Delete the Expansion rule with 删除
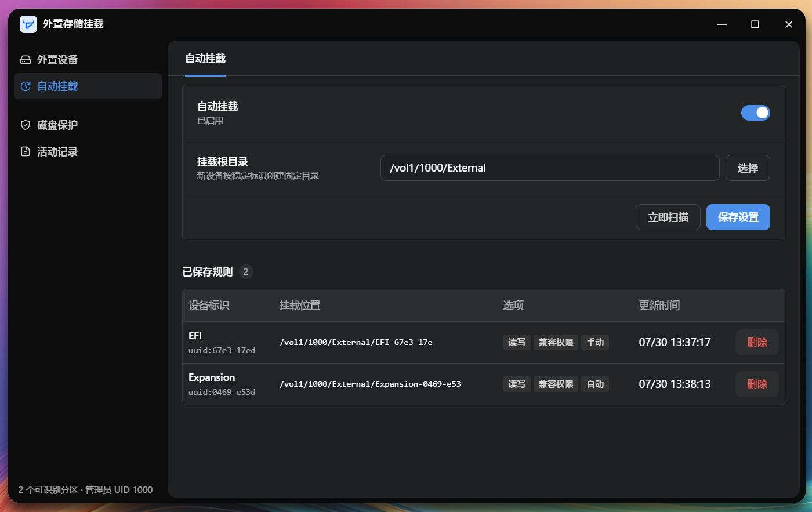 pyautogui.click(x=757, y=384)
